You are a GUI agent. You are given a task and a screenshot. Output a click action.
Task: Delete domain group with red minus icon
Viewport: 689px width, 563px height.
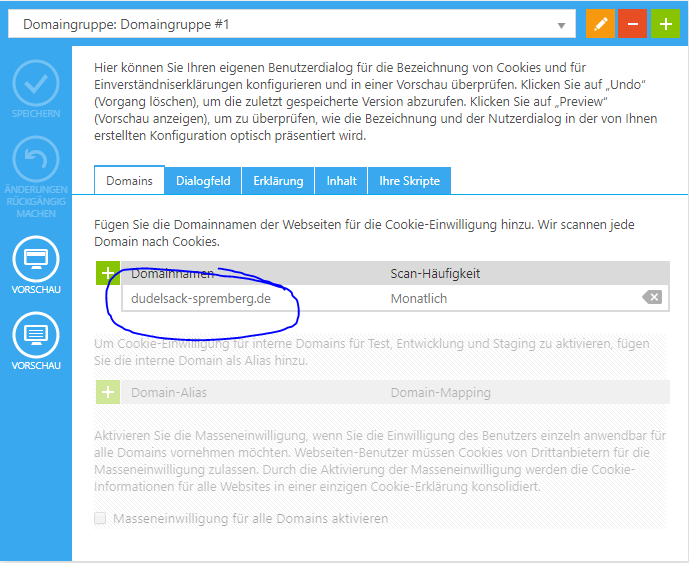631,24
